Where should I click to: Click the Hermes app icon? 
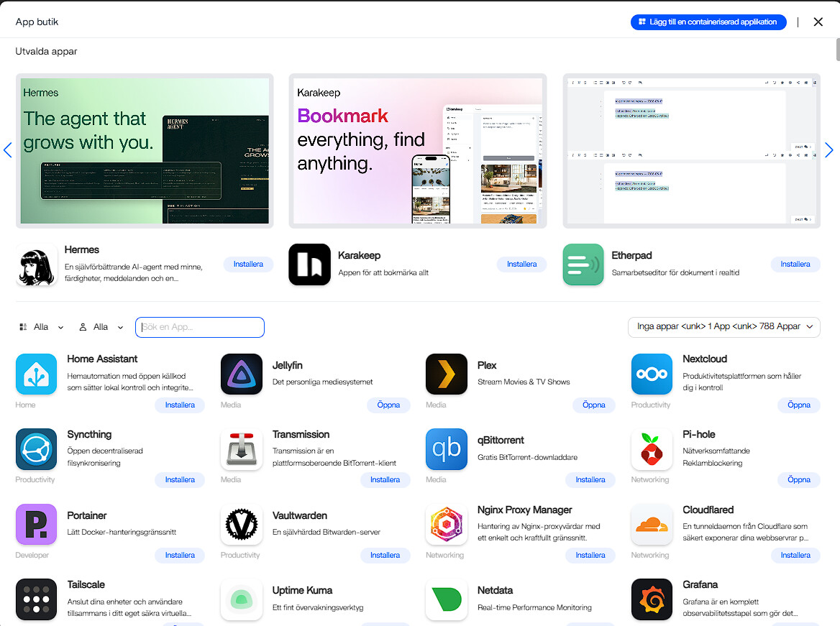tap(37, 264)
